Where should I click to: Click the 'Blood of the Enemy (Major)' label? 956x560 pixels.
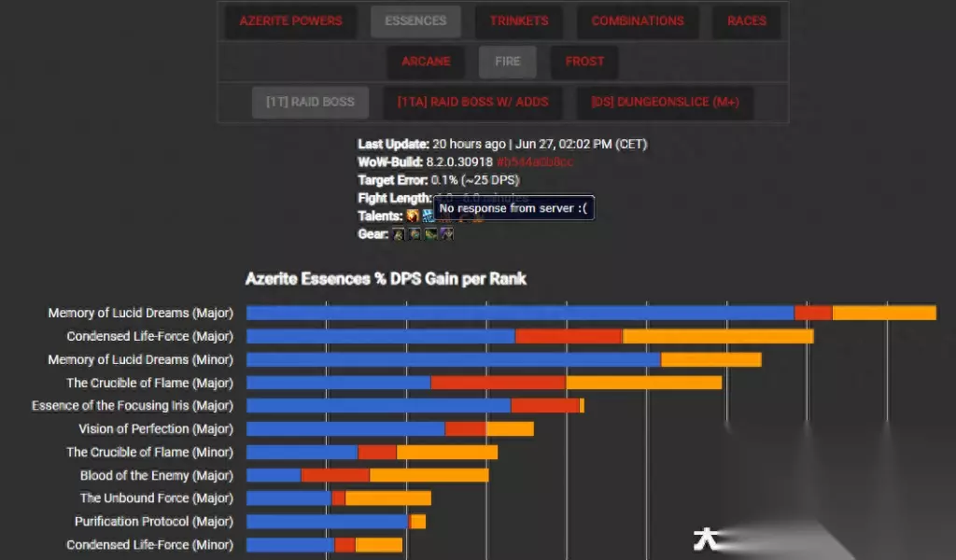(x=157, y=475)
